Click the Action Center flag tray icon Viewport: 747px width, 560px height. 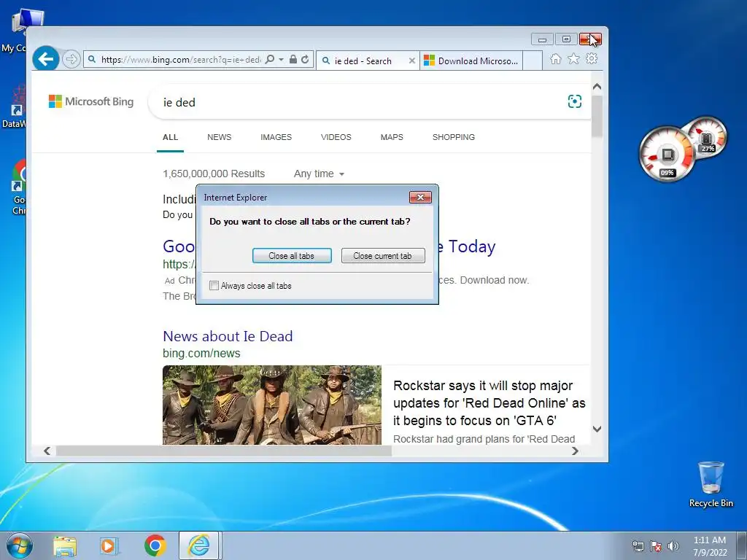[x=656, y=546]
